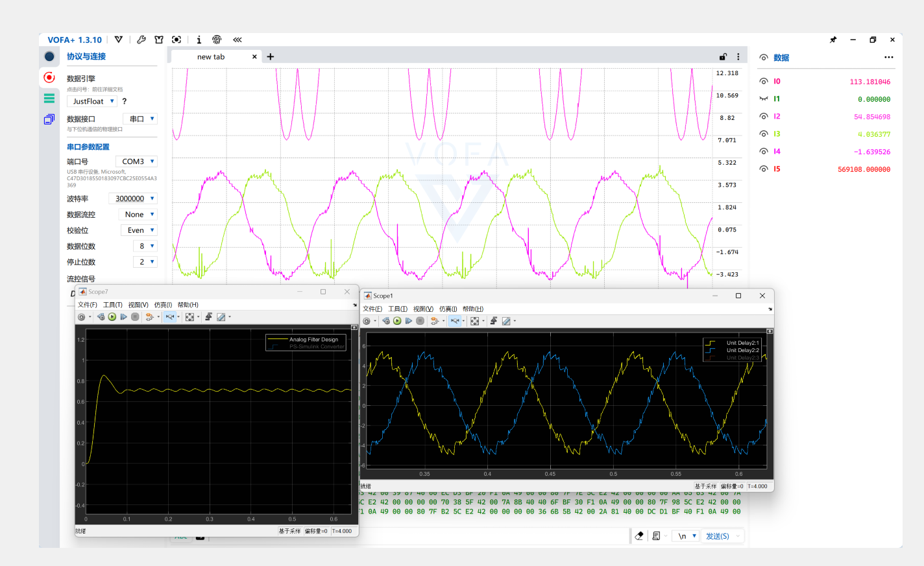Open the flow control None dropdown
The width and height of the screenshot is (924, 566).
(x=138, y=215)
